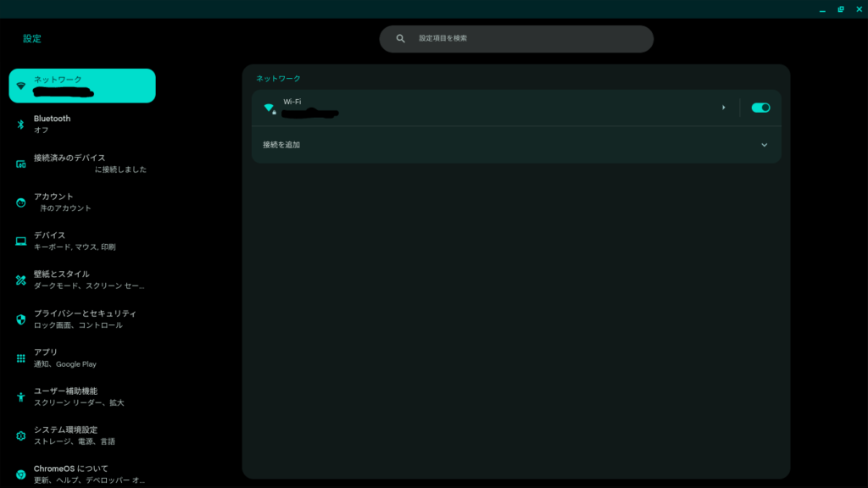The width and height of the screenshot is (868, 488).
Task: Click the accessibility person icon
Action: (x=21, y=397)
